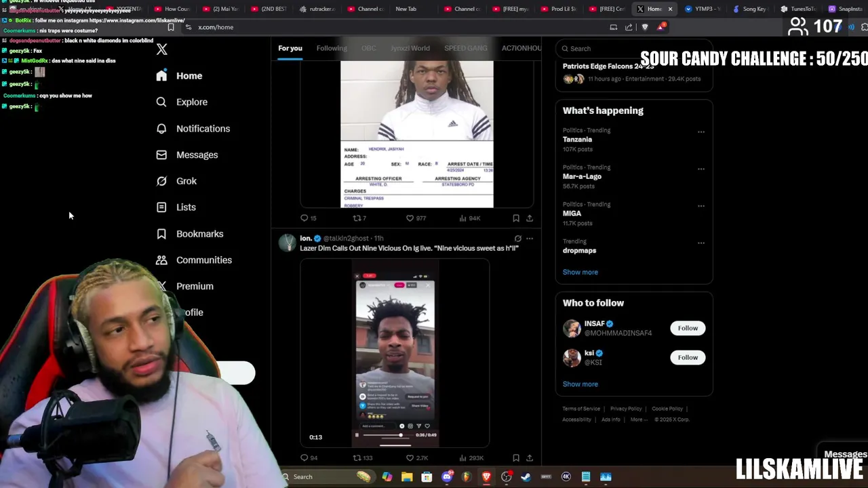Image resolution: width=868 pixels, height=488 pixels.
Task: Reply to the mugshot post with 15 replies
Action: pyautogui.click(x=308, y=218)
